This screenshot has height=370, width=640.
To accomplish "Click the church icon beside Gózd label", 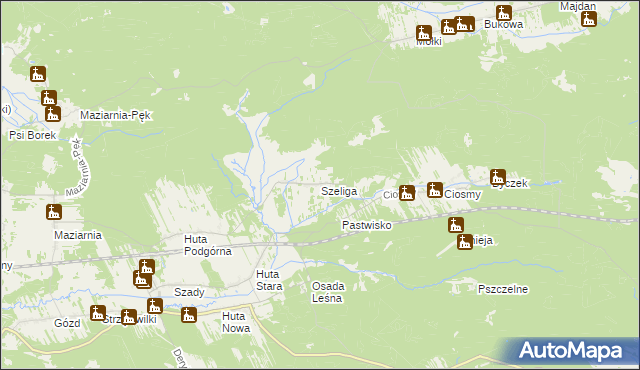I will [x=98, y=313].
